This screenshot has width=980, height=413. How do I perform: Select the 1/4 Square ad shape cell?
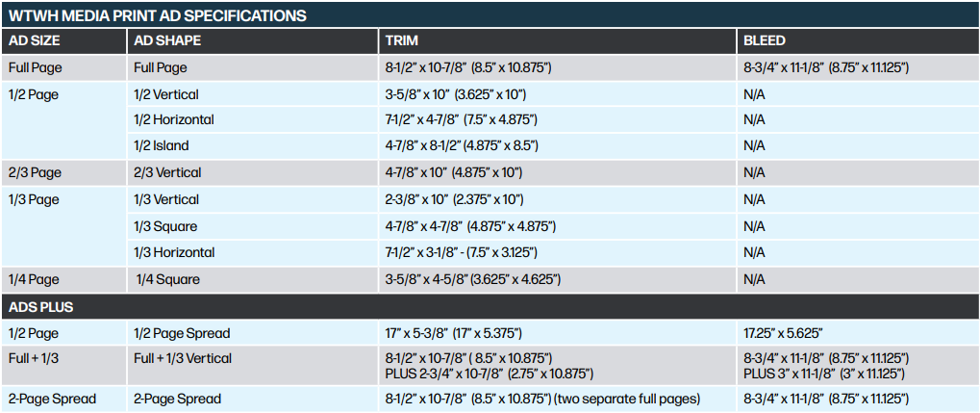(166, 279)
